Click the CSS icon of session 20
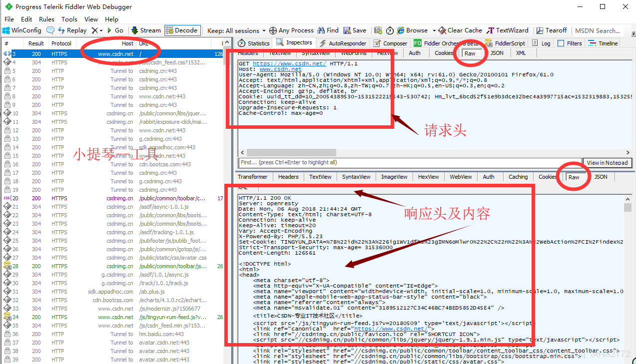 click(7, 198)
